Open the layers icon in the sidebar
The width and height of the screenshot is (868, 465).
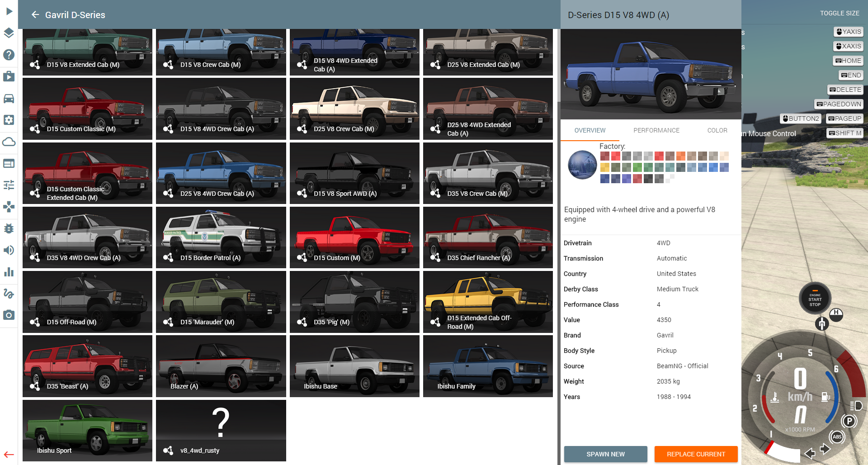point(9,33)
